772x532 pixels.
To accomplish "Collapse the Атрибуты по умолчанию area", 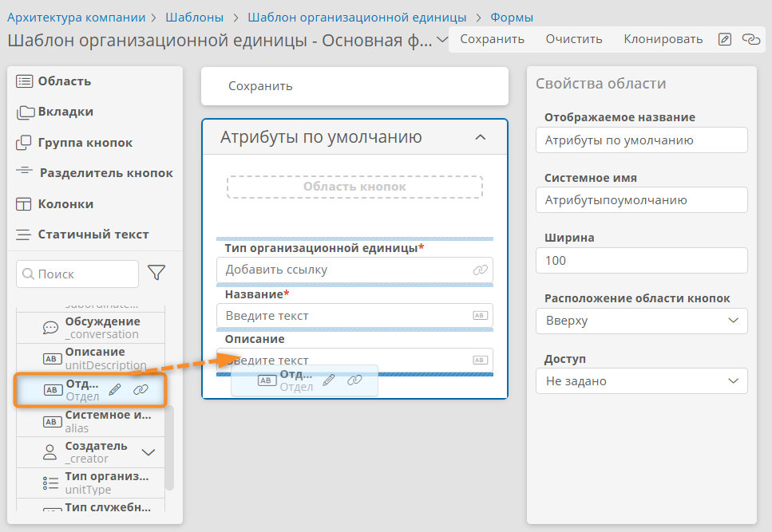I will click(x=481, y=137).
